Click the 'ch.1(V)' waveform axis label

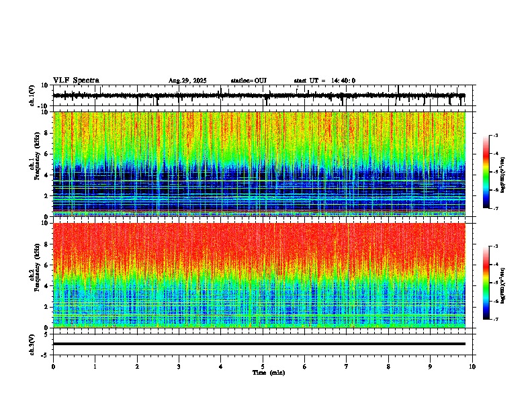coord(32,95)
